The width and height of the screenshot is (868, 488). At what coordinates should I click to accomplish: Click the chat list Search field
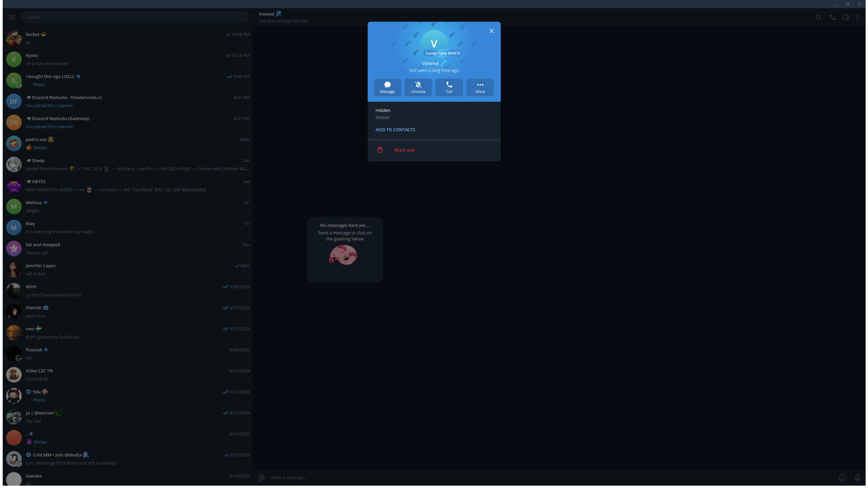135,17
